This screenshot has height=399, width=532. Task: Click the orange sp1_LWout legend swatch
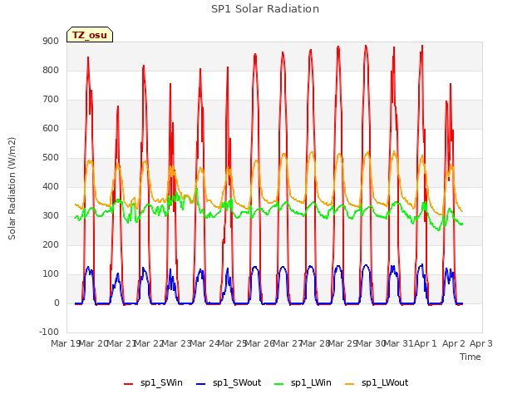coord(350,384)
